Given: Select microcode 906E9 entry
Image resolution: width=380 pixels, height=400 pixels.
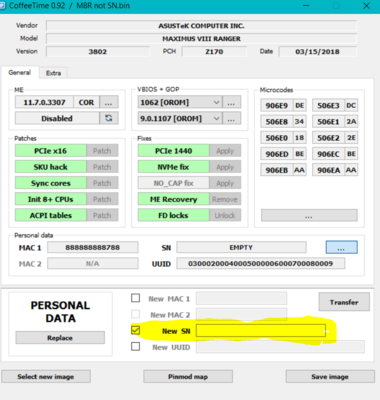Looking at the screenshot, I should tap(277, 106).
